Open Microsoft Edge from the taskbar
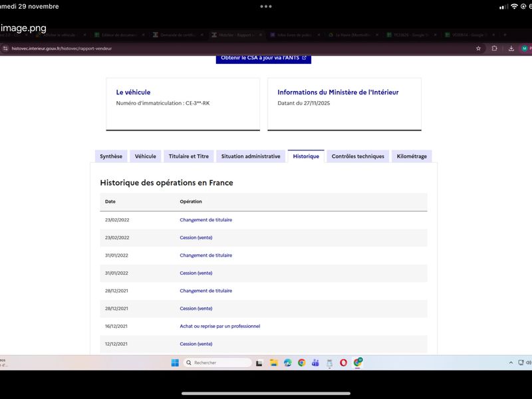 tap(287, 362)
